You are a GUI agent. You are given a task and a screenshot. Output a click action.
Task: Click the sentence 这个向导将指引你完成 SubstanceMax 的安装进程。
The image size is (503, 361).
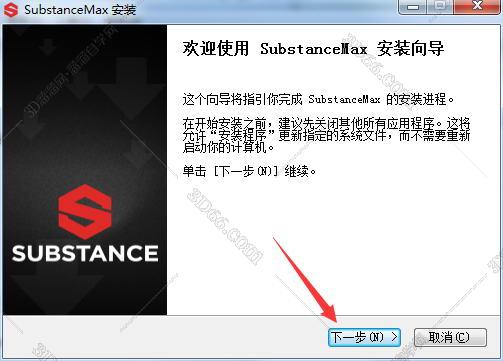point(318,99)
